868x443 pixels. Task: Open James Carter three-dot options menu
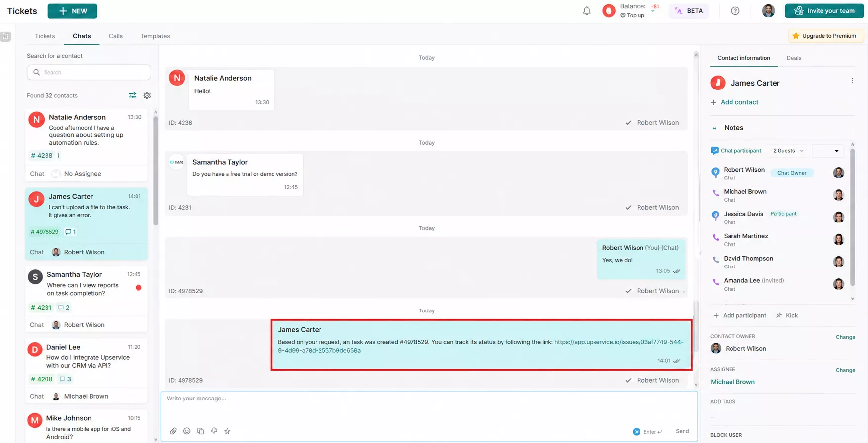852,81
